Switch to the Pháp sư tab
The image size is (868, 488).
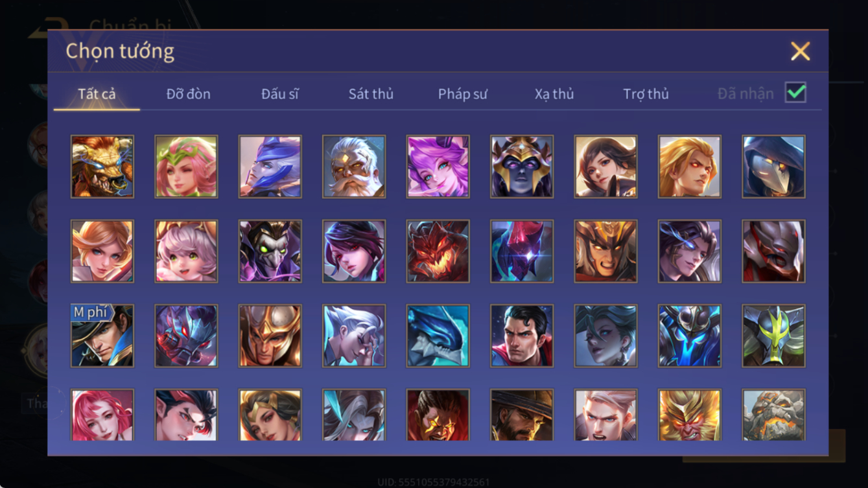pos(463,94)
